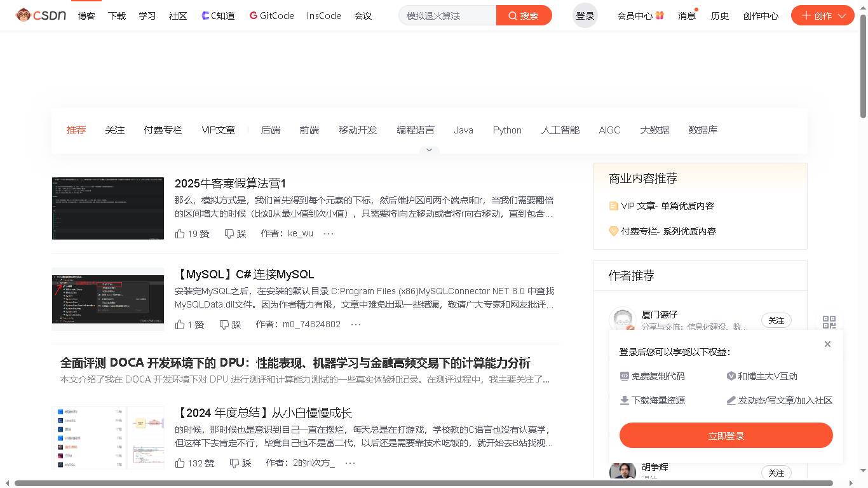Close the login benefits popup
868x488 pixels.
click(x=827, y=344)
